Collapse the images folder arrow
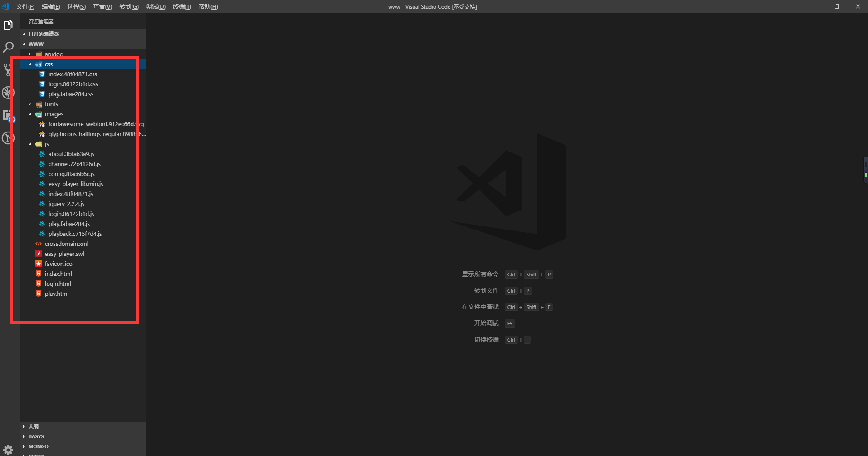 [x=30, y=114]
